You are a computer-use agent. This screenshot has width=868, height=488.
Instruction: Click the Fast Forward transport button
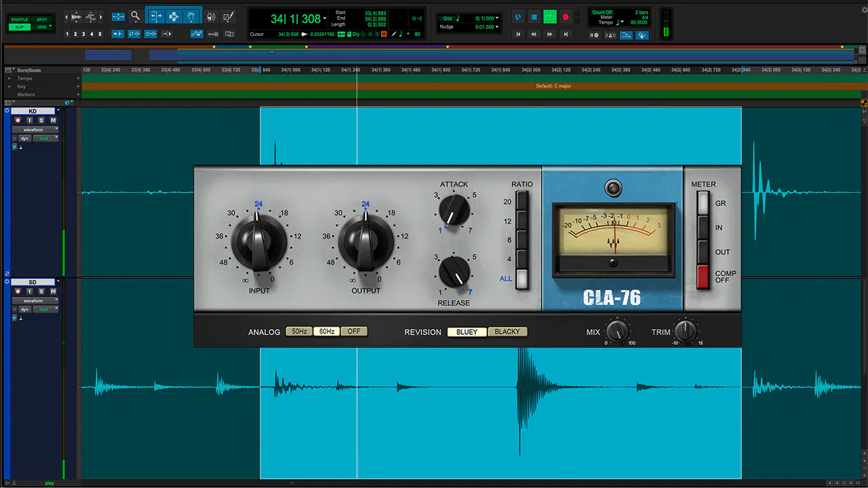[x=550, y=34]
